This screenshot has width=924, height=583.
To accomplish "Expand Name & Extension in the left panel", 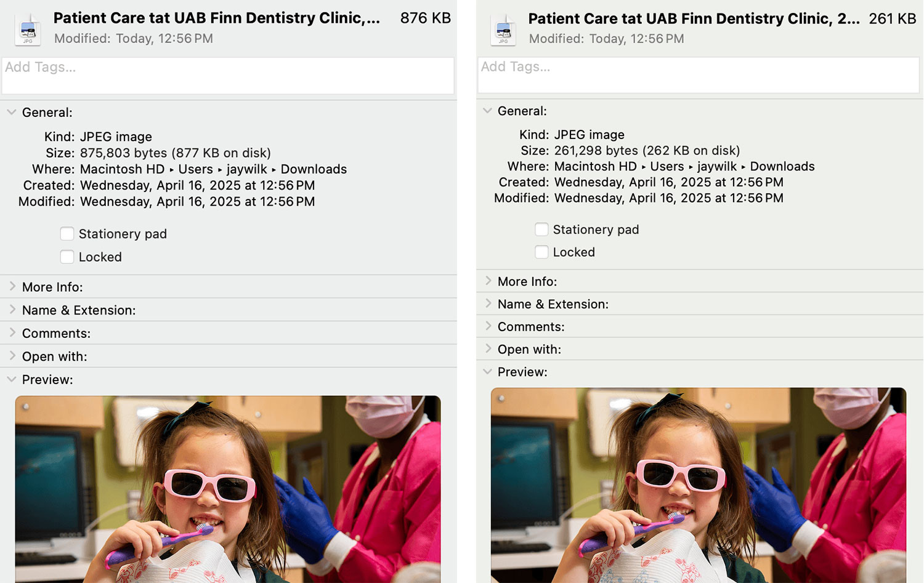I will [12, 310].
